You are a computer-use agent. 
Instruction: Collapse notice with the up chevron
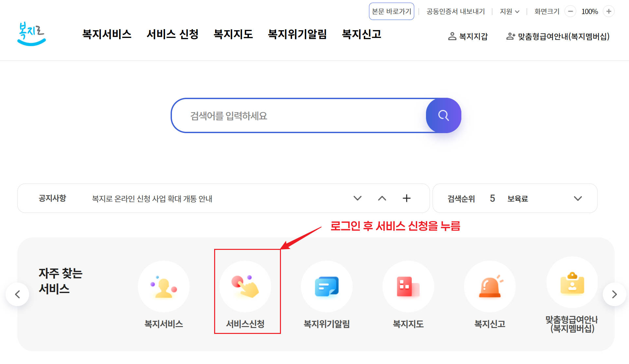382,198
